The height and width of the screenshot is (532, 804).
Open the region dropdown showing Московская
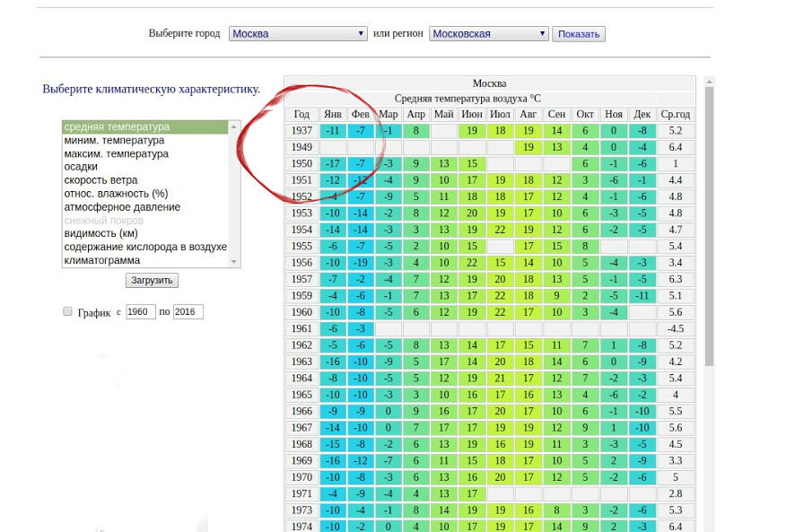pyautogui.click(x=489, y=34)
